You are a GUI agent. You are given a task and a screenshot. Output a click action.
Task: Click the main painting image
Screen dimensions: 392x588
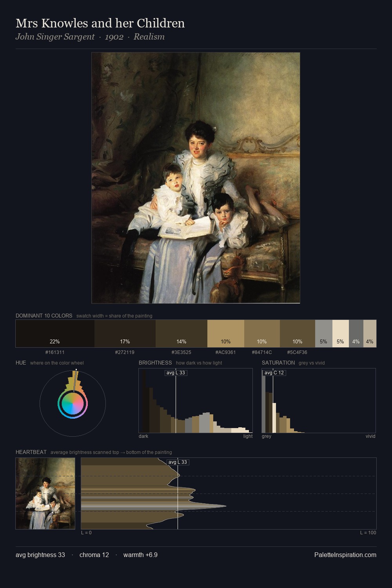pos(196,178)
